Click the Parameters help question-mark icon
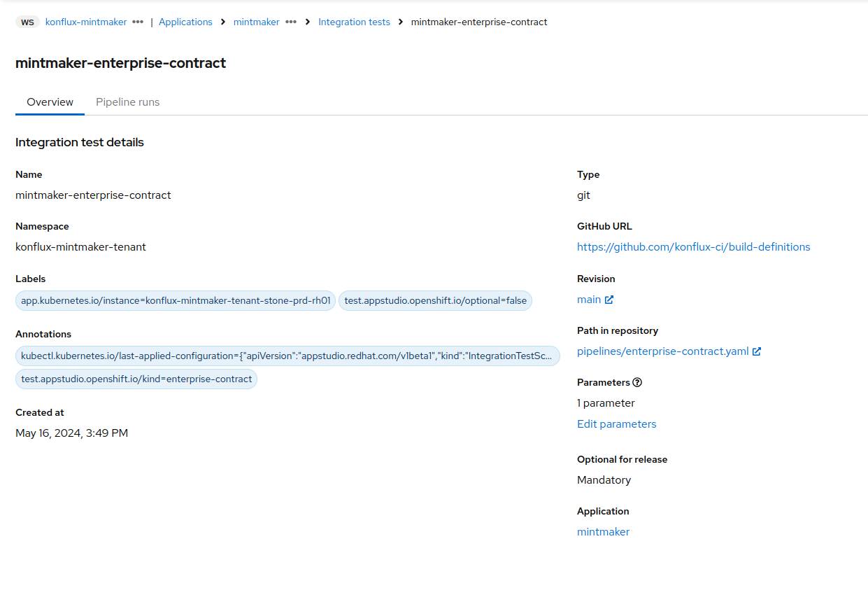The image size is (868, 616). click(637, 383)
